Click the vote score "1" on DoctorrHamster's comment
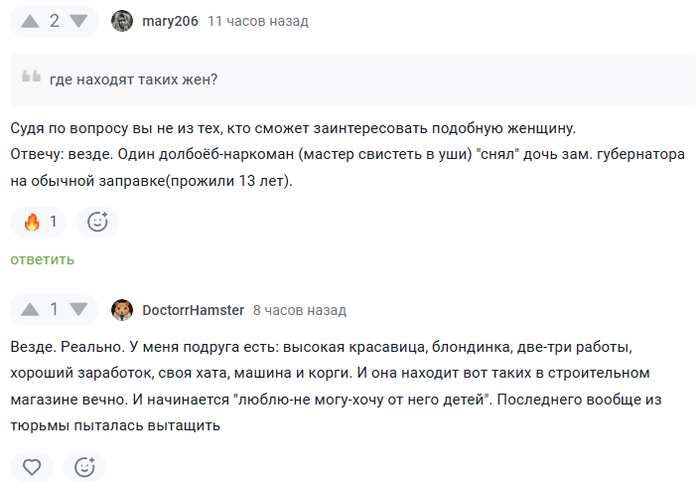 point(54,310)
